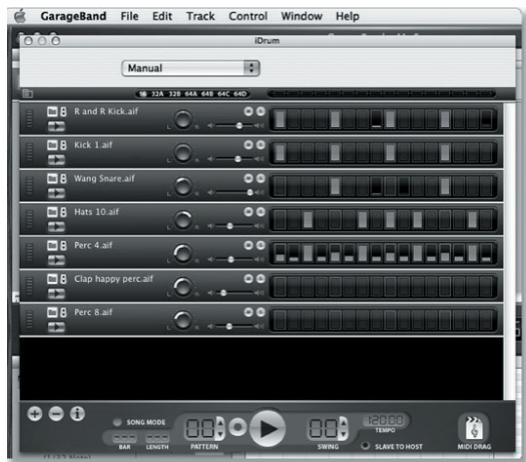Audition the Perc 8.aif sample
The height and width of the screenshot is (462, 526).
coord(56,327)
